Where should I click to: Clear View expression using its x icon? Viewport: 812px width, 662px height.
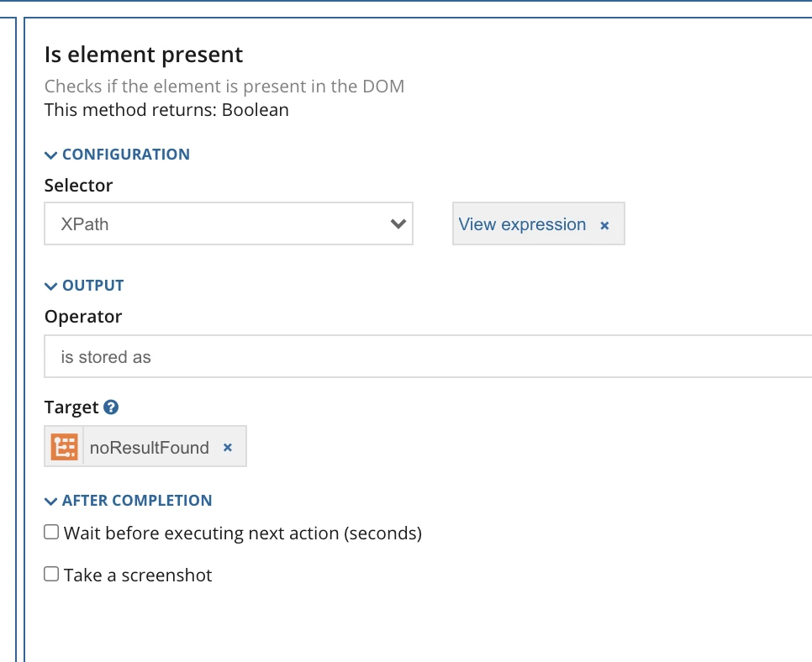[x=604, y=225]
